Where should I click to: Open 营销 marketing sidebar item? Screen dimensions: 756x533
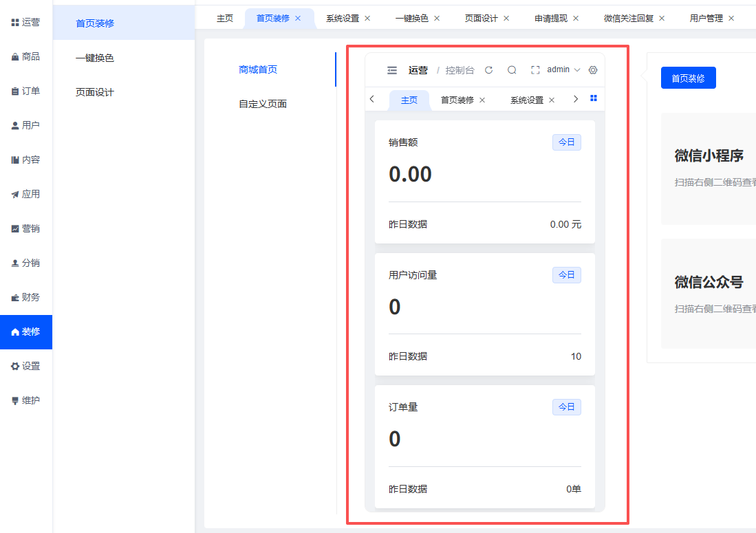tap(26, 229)
